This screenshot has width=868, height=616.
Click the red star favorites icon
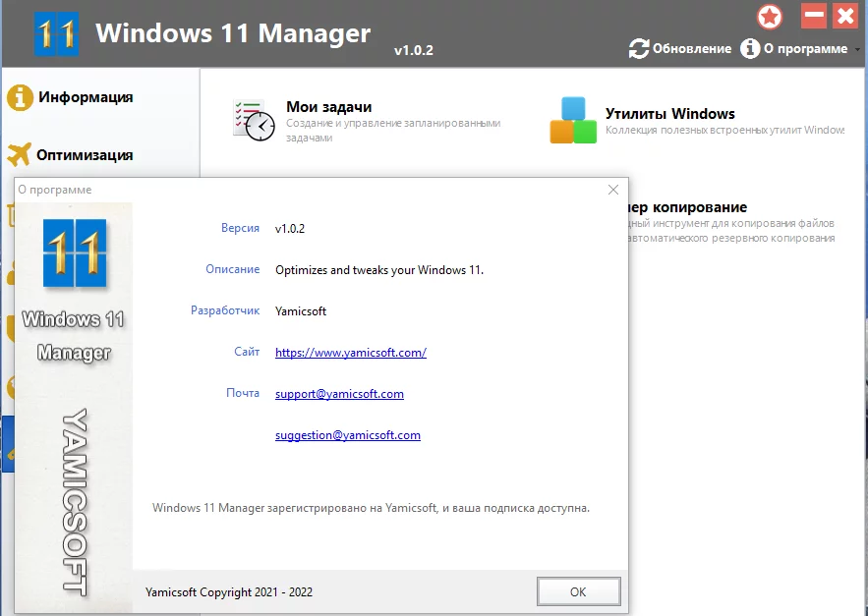tap(770, 17)
